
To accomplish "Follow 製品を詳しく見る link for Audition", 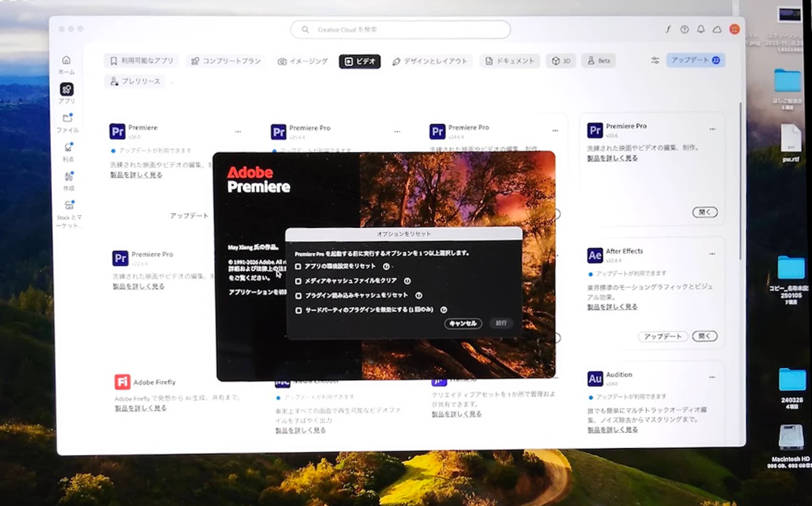I will coord(613,429).
